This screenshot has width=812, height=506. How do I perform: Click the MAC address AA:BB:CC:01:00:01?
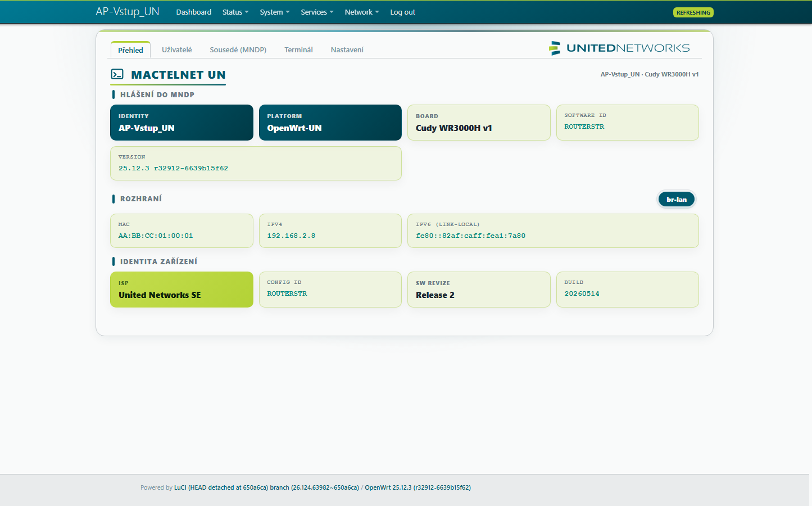pos(156,236)
